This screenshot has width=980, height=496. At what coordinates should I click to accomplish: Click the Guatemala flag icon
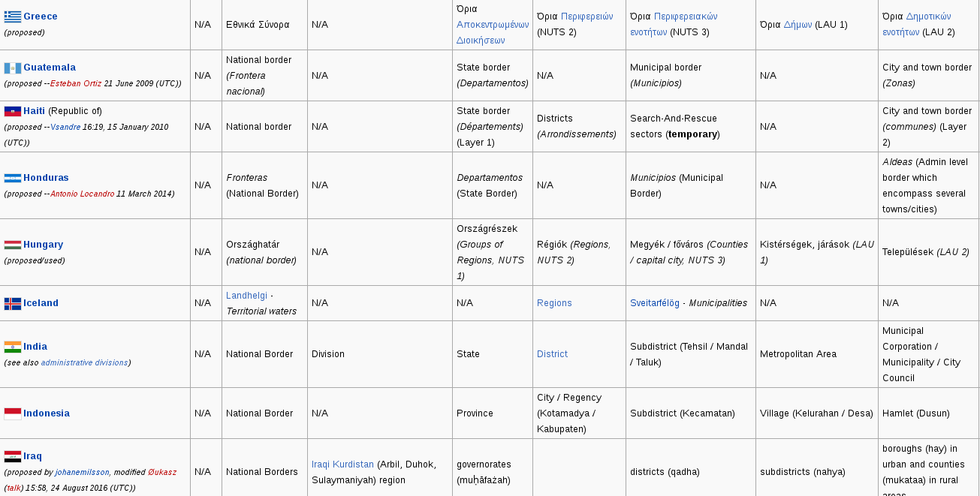12,68
